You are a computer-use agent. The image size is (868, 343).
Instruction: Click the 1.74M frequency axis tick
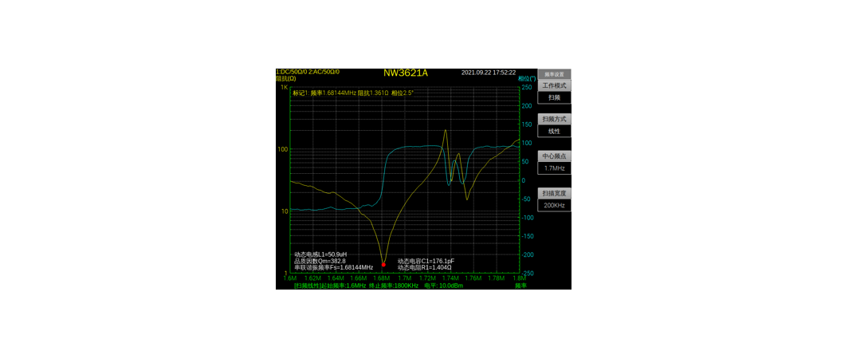[450, 278]
